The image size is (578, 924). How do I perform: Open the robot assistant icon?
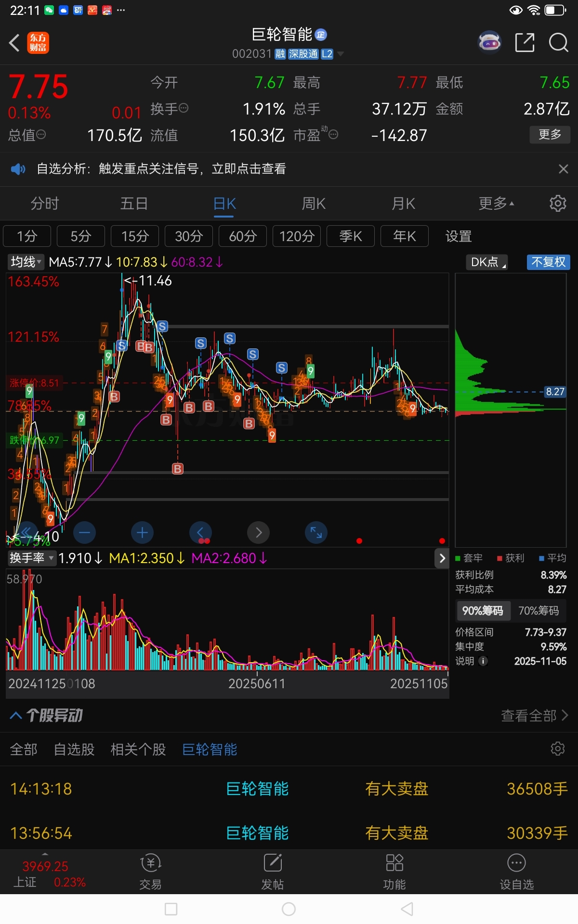coord(489,42)
